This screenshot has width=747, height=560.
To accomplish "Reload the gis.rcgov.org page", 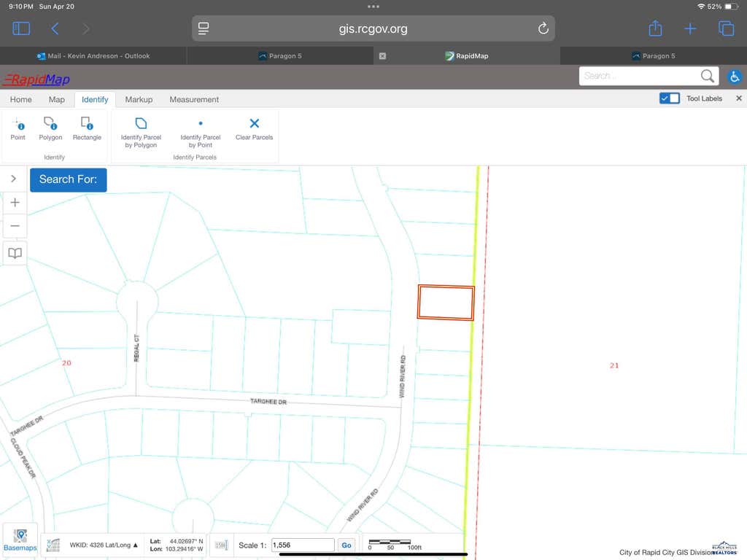I will [543, 28].
